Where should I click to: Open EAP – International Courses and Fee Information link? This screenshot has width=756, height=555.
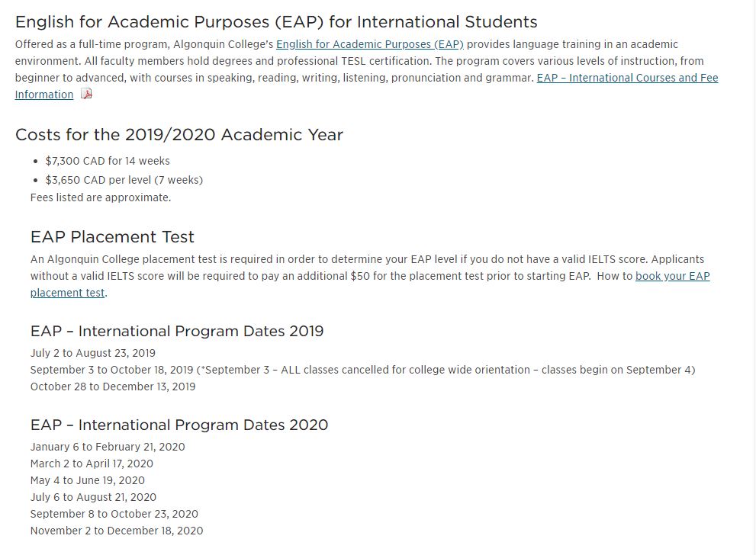pyautogui.click(x=627, y=78)
